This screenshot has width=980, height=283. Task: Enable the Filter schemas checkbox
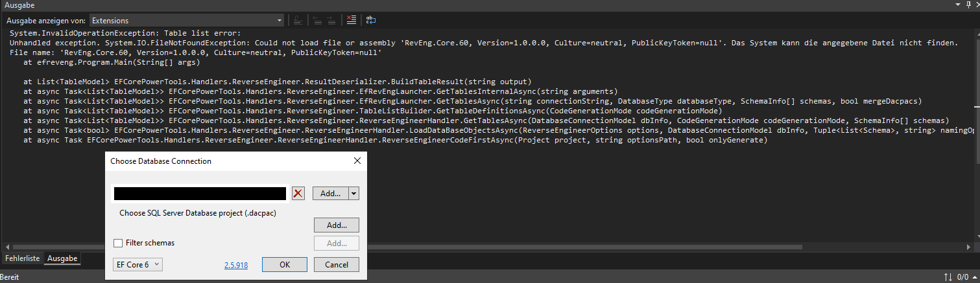(118, 243)
